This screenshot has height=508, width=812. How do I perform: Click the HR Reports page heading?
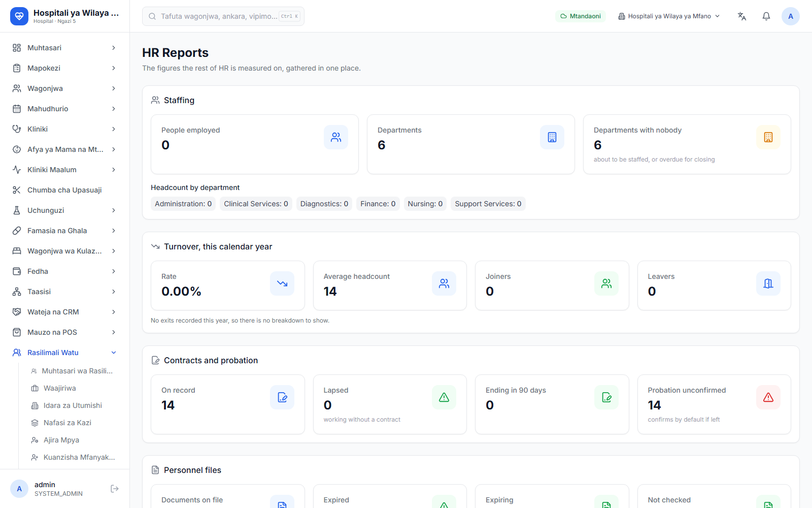175,53
